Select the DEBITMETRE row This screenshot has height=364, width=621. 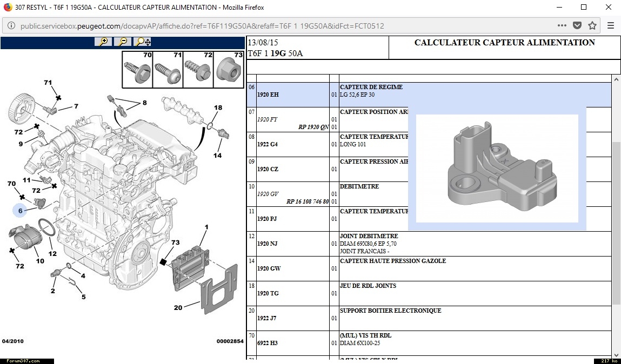click(x=359, y=186)
